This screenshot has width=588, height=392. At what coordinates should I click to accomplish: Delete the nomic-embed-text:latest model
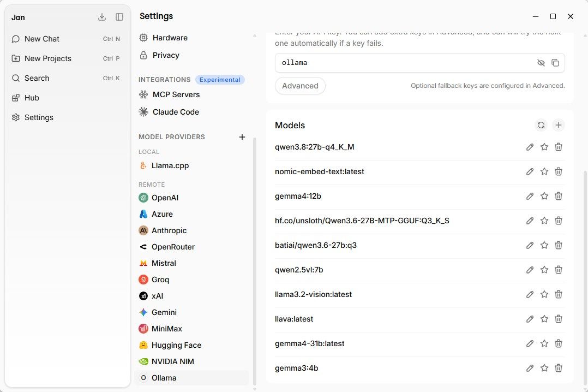tap(559, 171)
